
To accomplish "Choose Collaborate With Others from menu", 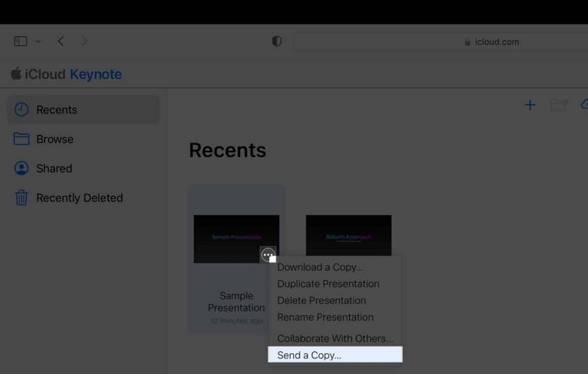I will click(336, 339).
